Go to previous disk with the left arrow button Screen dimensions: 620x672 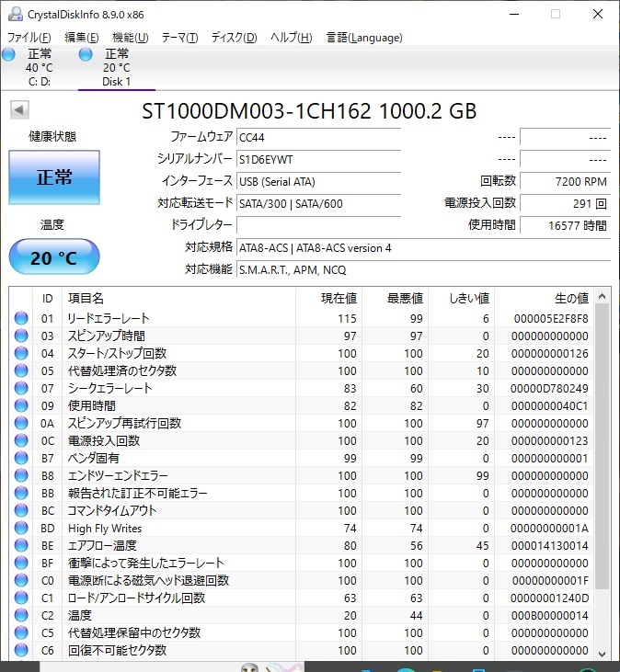click(19, 110)
